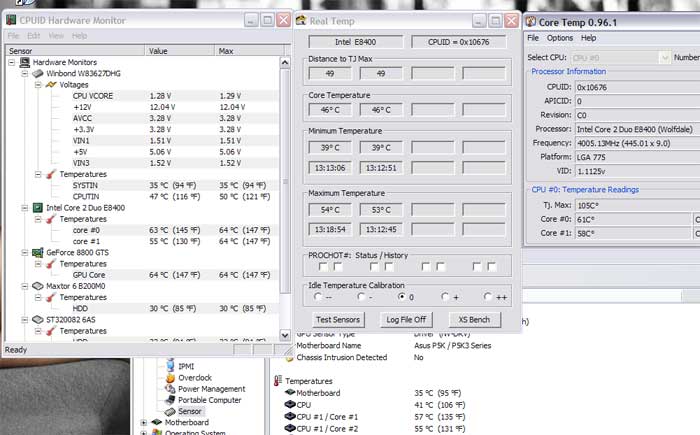Collapse the GeForce 8800 GTS node
700x435 pixels.
[x=25, y=252]
